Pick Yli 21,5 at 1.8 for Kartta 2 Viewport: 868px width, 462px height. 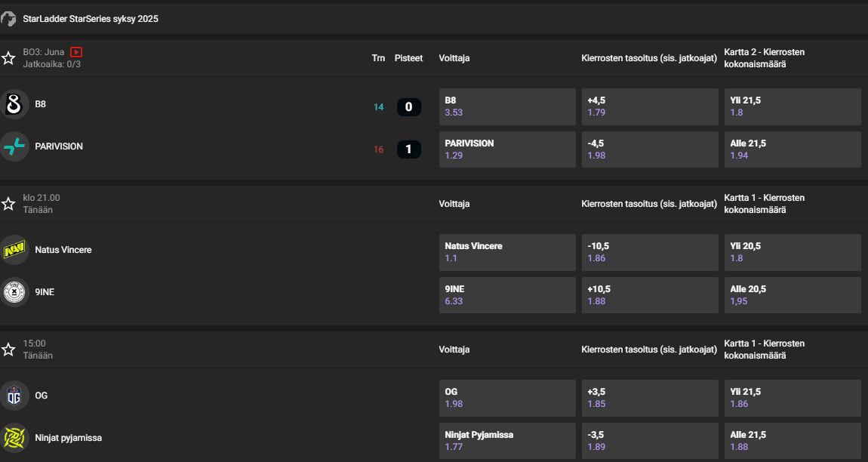coord(793,106)
